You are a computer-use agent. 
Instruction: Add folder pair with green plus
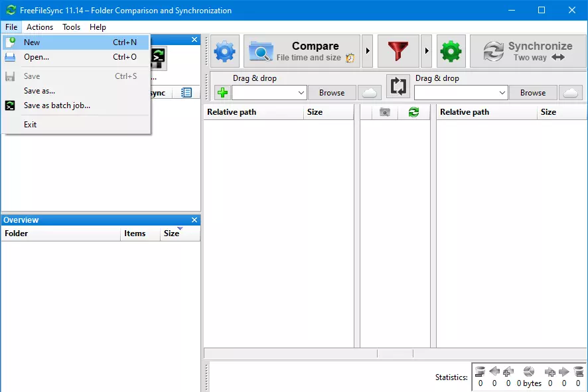[223, 93]
